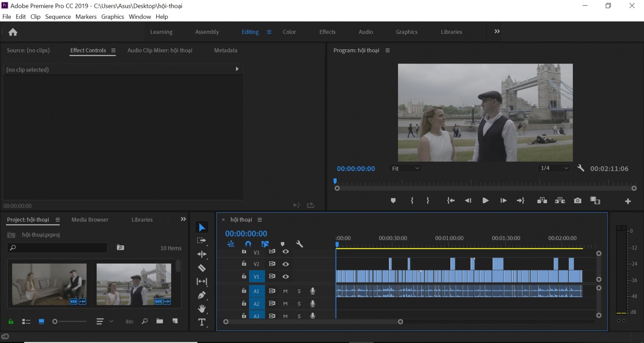Mute track A1
This screenshot has height=343, width=644.
tap(285, 291)
